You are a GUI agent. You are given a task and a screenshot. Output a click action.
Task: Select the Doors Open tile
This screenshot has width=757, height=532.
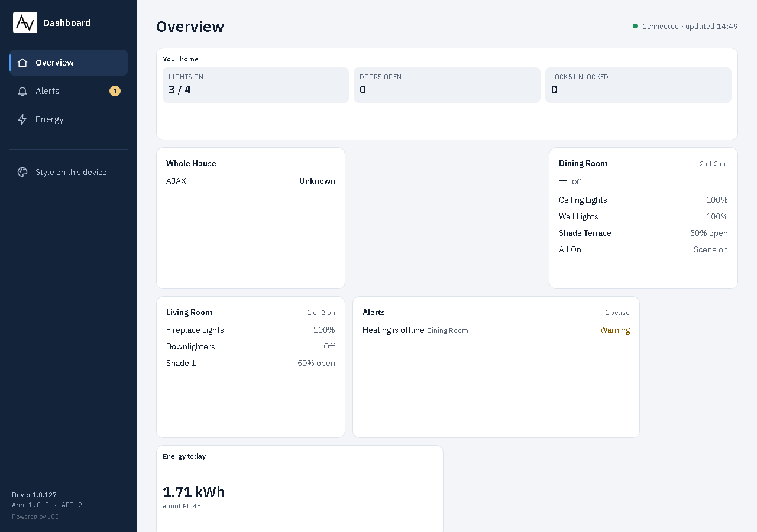[447, 85]
